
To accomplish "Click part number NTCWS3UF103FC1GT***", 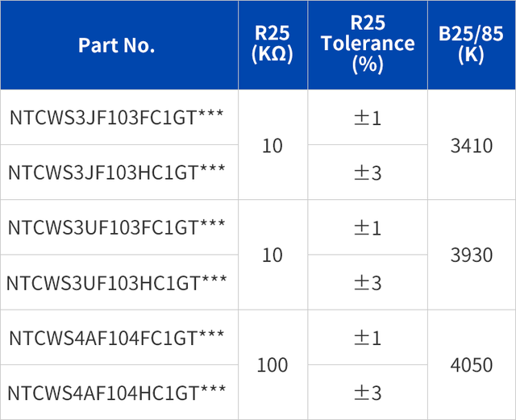I will [x=117, y=227].
